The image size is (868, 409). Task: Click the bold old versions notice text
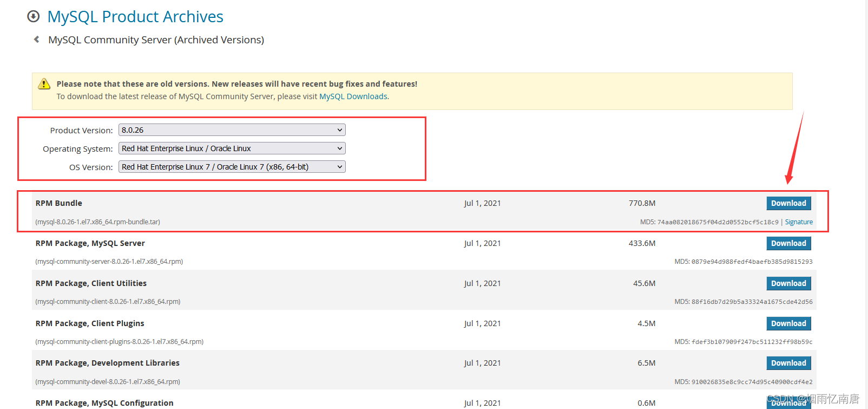click(x=237, y=84)
